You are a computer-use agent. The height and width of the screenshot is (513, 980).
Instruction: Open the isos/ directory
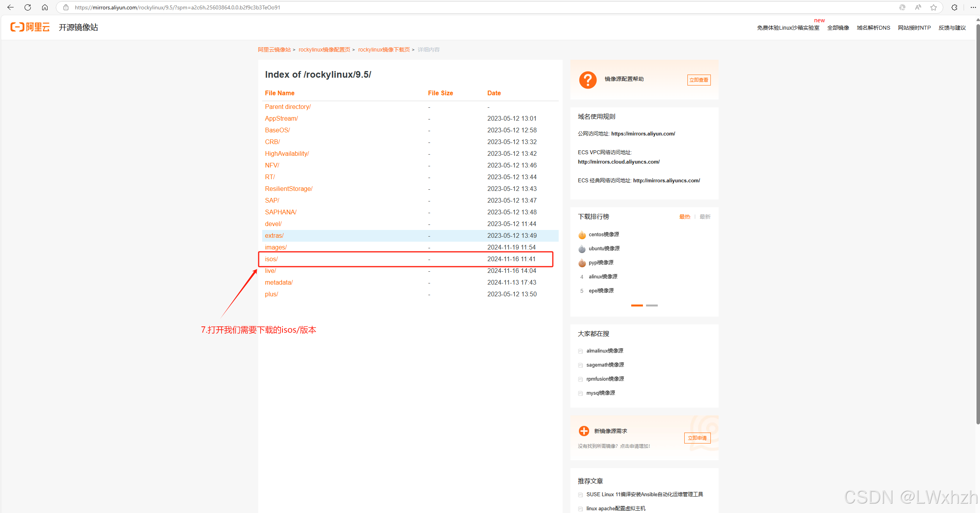coord(271,259)
